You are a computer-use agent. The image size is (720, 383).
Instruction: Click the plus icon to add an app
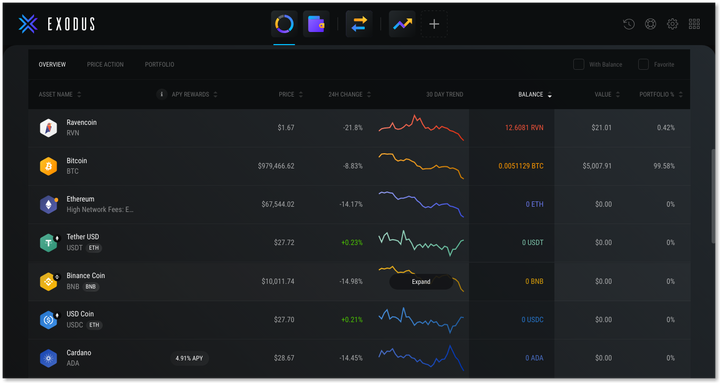coord(434,24)
